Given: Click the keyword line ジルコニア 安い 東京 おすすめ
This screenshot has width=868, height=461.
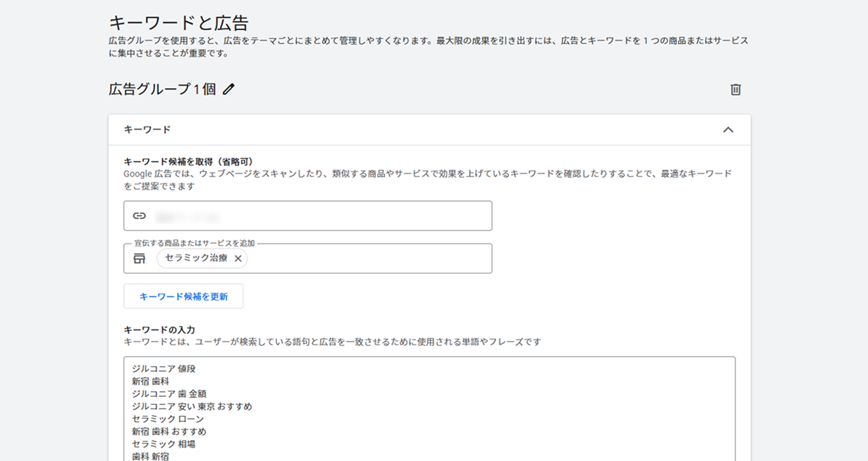Looking at the screenshot, I should tap(192, 406).
